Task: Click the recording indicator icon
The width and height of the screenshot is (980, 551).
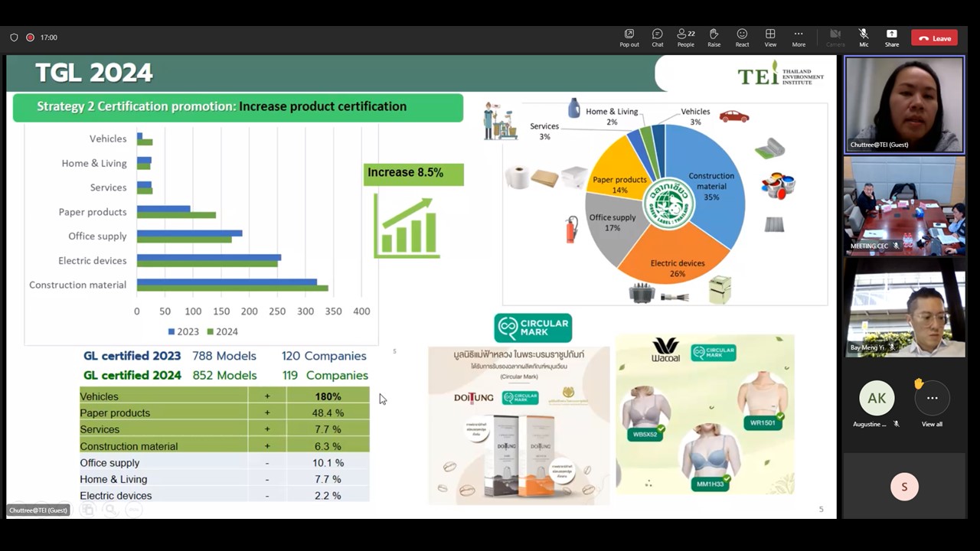Action: pos(31,37)
